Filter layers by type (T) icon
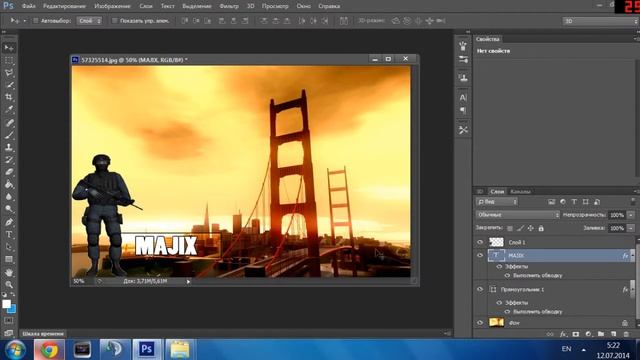The image size is (640, 360). [574, 202]
